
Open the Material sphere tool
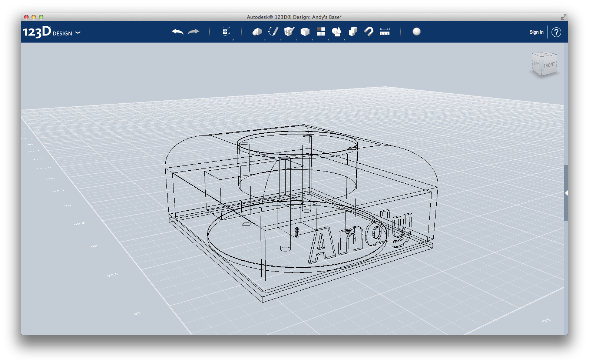[417, 31]
